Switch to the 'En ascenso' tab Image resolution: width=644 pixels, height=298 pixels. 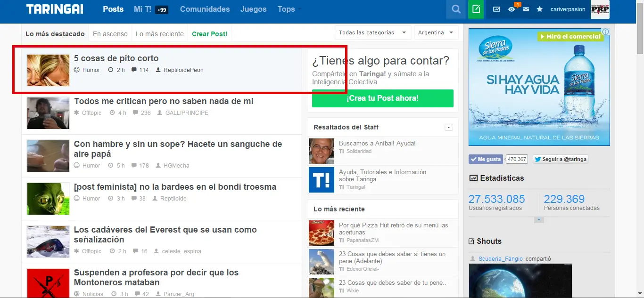click(x=110, y=34)
